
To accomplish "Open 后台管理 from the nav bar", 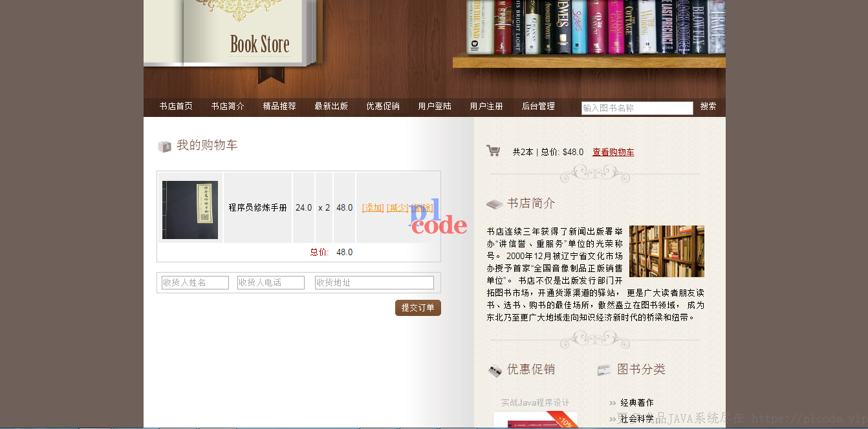I will pyautogui.click(x=538, y=107).
